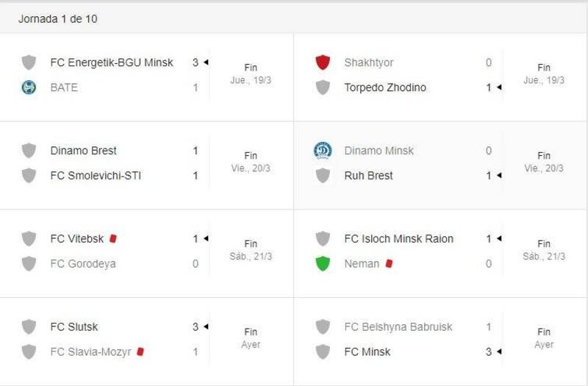Click the Torpedo Zhodino shield icon
This screenshot has height=386, width=588.
click(323, 87)
